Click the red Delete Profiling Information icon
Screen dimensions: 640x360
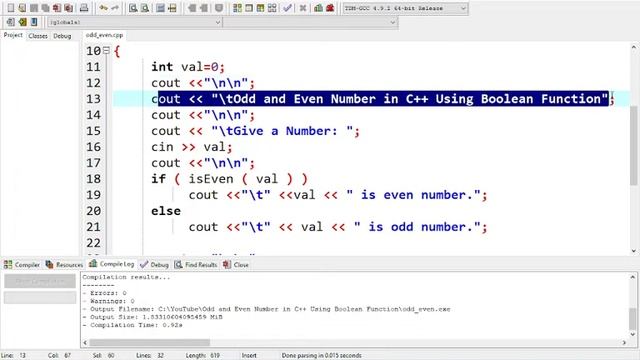tap(330, 8)
